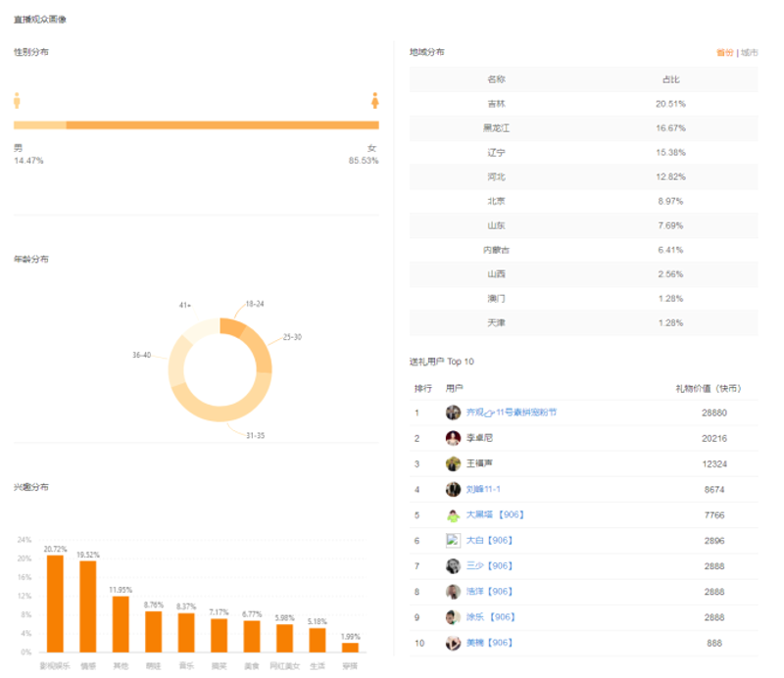Screen dimensions: 784x678
Task: Click the male gender icon
Action: point(17,101)
